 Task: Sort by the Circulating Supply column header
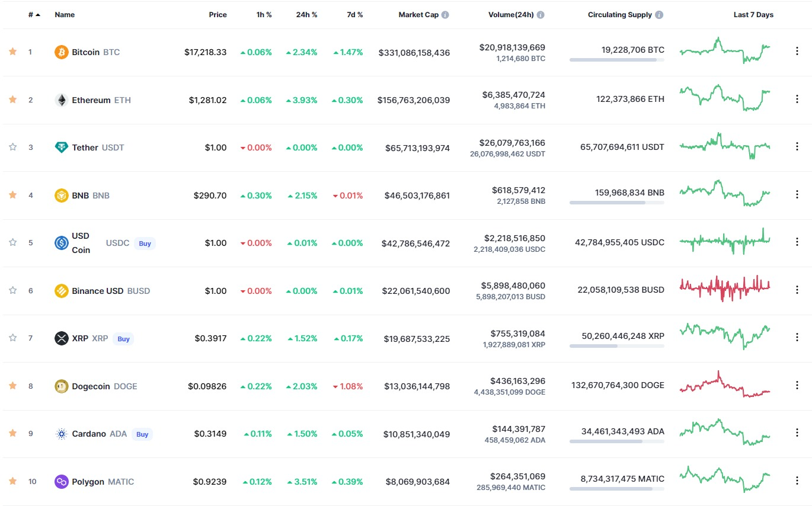620,15
